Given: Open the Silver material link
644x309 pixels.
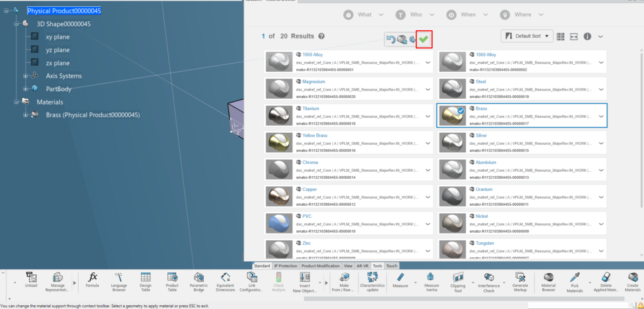Looking at the screenshot, I should pyautogui.click(x=481, y=135).
